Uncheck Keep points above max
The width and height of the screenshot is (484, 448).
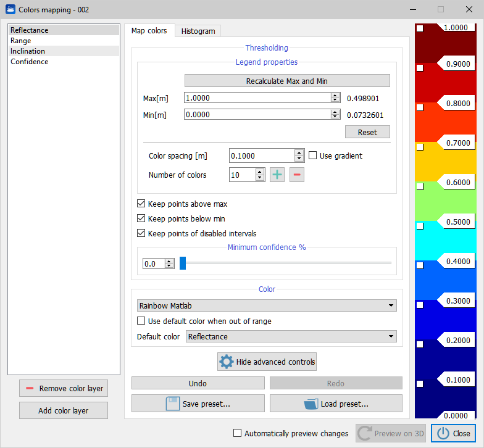click(142, 204)
